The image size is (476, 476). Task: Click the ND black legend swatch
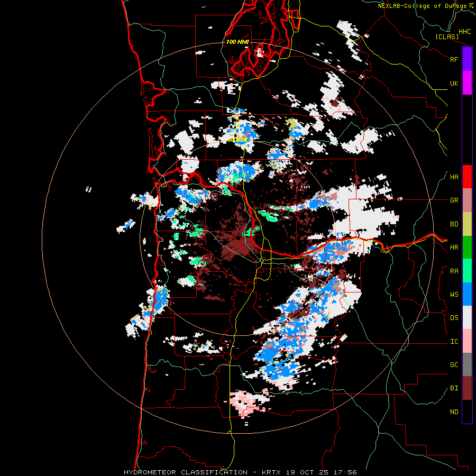click(467, 411)
